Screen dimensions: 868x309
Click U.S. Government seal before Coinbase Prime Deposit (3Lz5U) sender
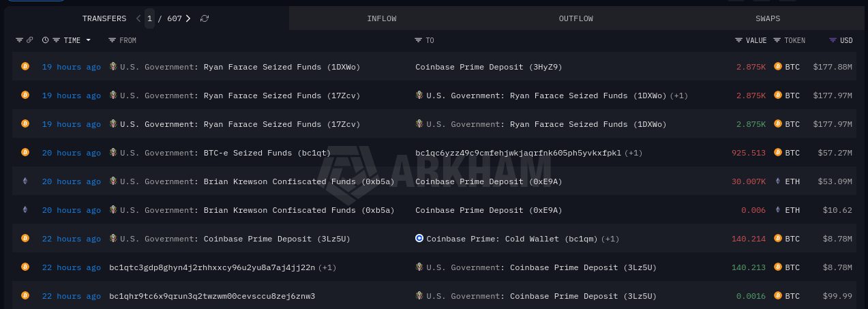pos(113,238)
